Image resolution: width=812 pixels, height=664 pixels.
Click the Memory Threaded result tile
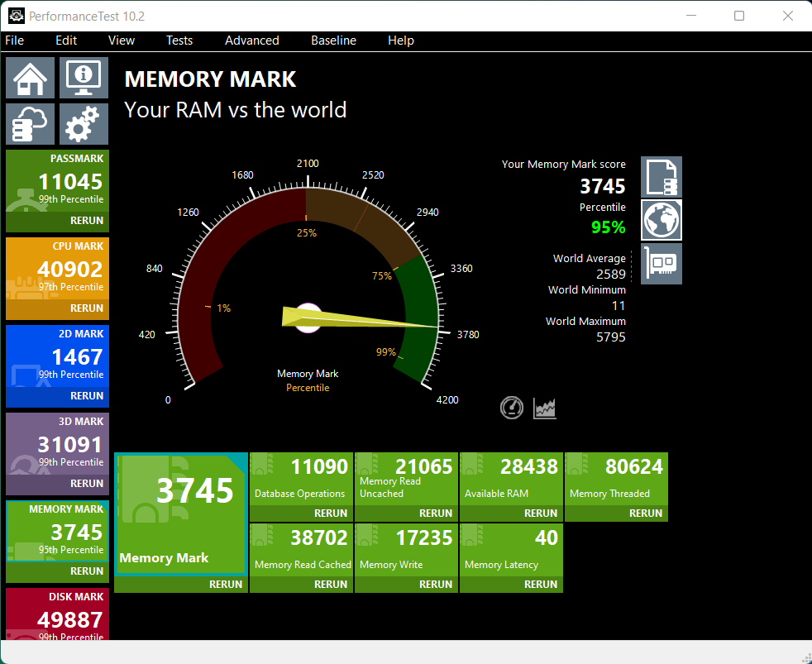(616, 478)
